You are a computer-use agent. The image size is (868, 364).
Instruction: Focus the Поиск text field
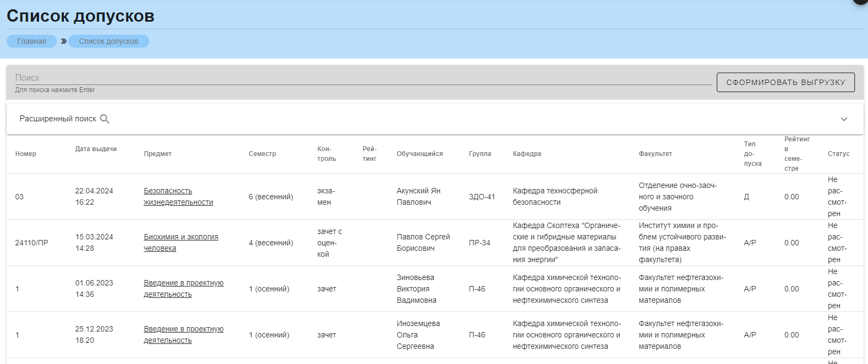pyautogui.click(x=362, y=78)
